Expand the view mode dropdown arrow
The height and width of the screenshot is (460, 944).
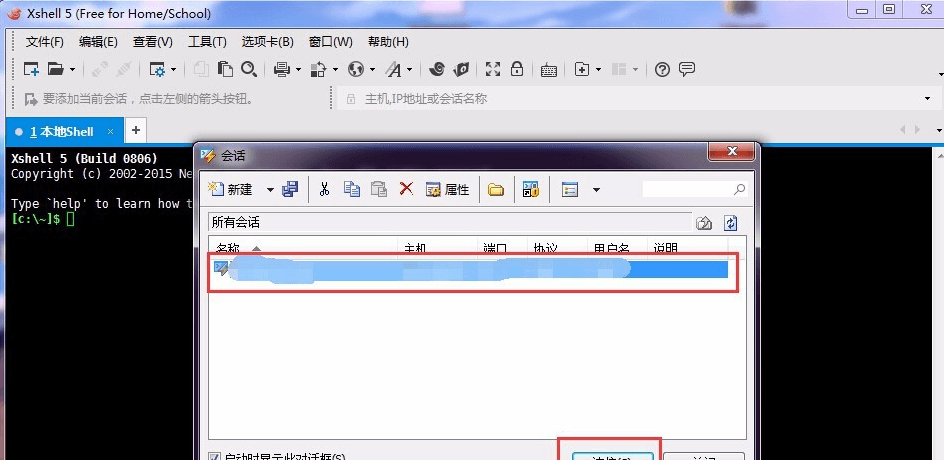coord(596,190)
